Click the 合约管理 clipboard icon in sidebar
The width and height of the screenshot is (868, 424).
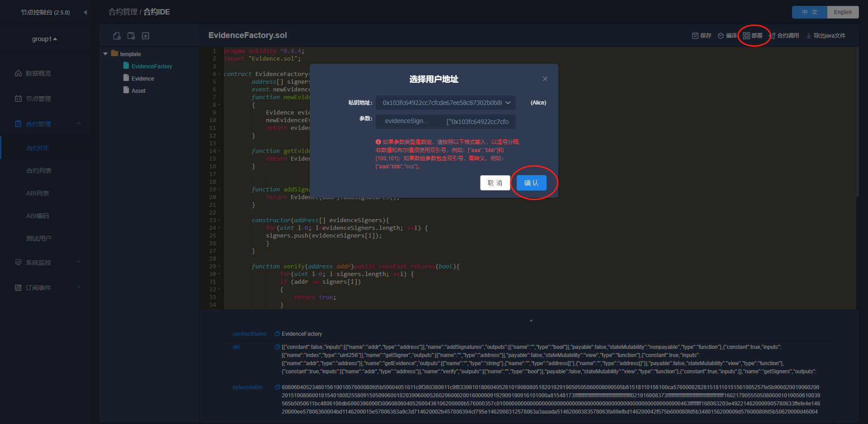(x=18, y=124)
